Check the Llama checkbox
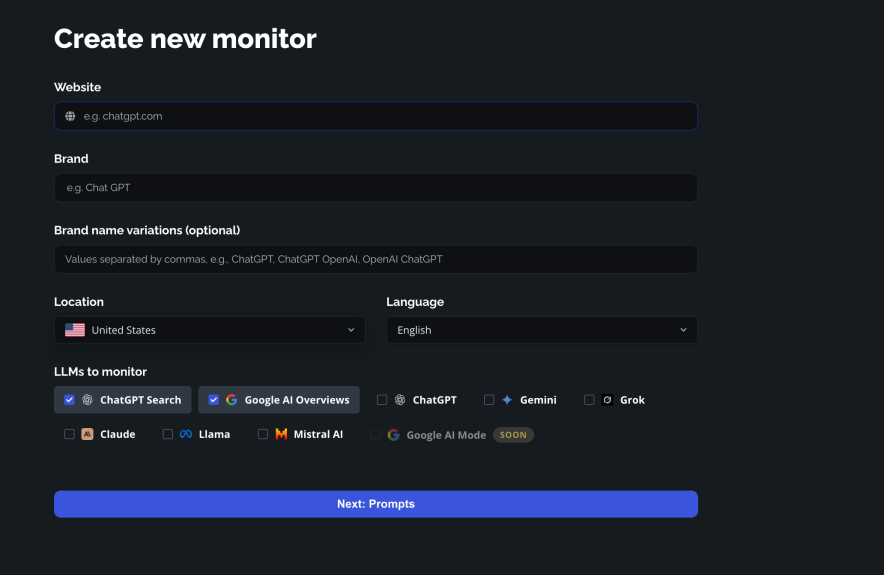 168,434
